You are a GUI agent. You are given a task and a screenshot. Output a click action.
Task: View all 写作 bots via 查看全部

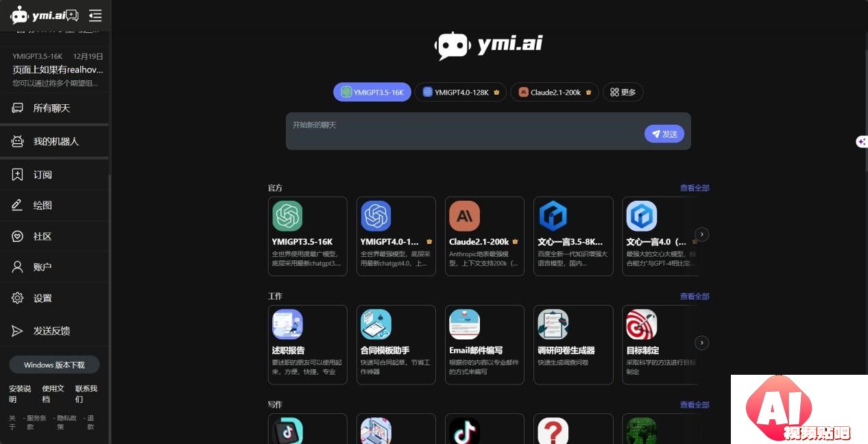tap(695, 404)
